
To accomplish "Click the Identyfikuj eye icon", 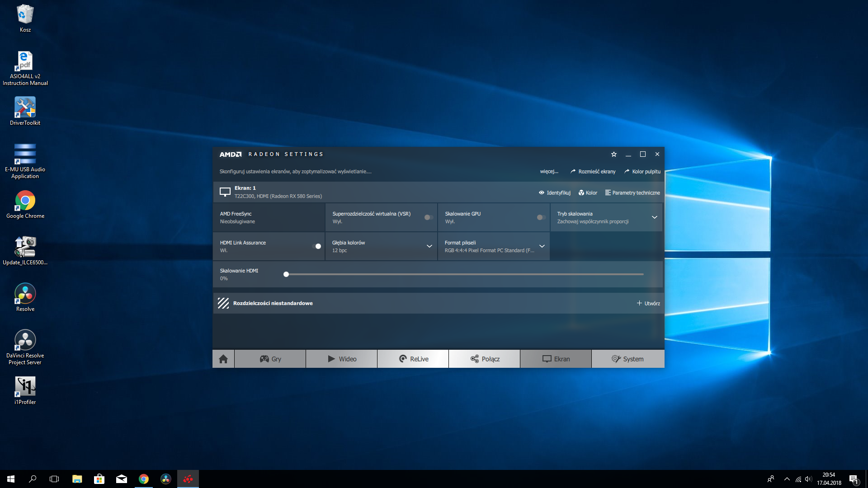I will [542, 193].
